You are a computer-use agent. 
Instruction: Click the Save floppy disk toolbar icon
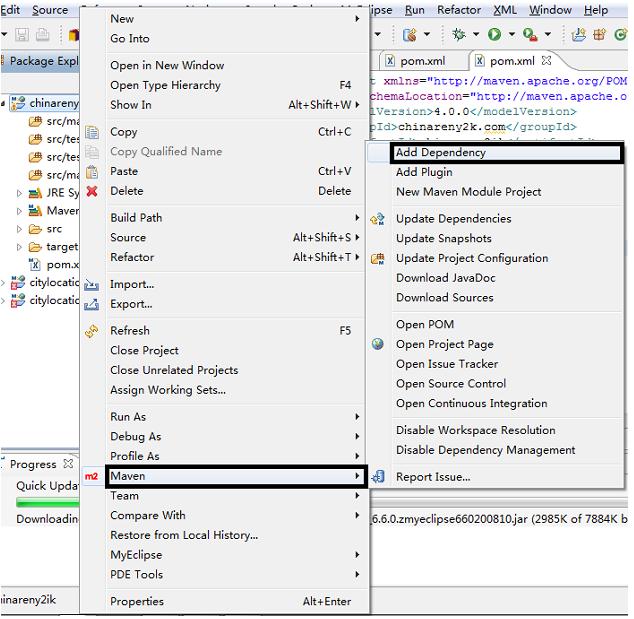click(22, 35)
